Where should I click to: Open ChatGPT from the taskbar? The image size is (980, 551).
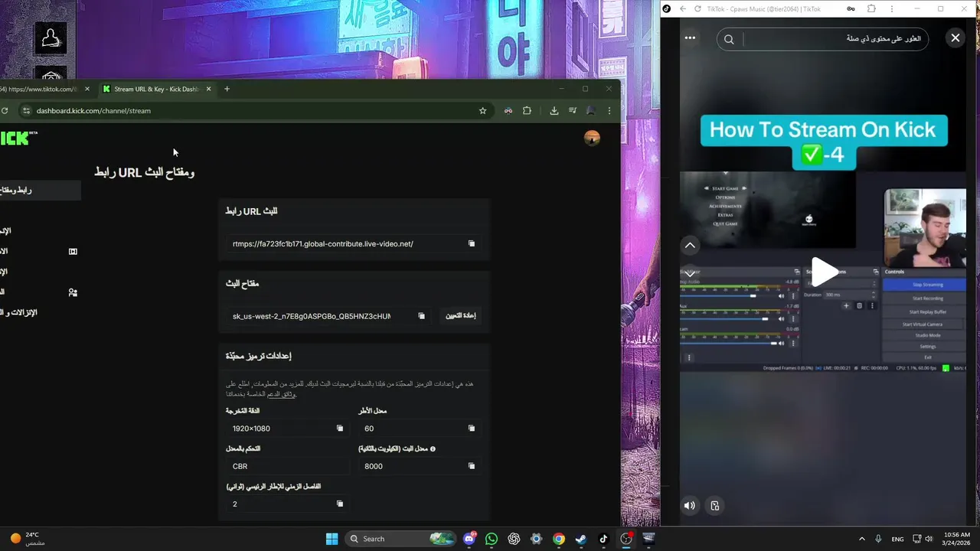[514, 539]
